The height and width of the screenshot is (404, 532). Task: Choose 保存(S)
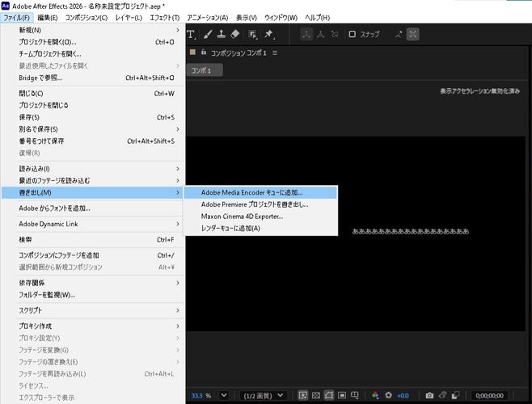coord(93,117)
